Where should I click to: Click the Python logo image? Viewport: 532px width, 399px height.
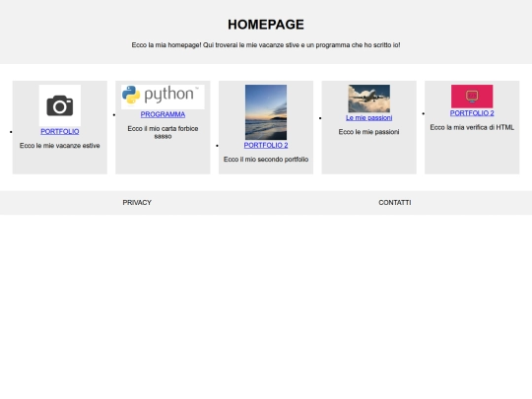(163, 97)
